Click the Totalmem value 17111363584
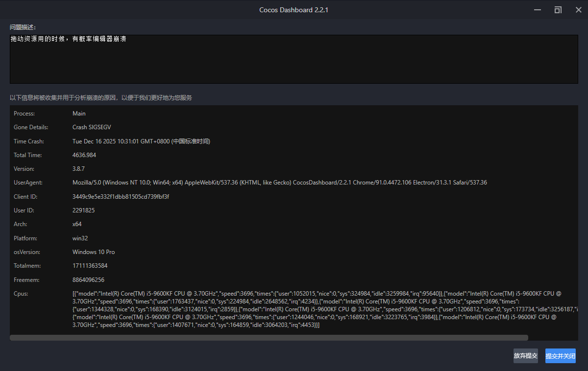 pyautogui.click(x=90, y=266)
